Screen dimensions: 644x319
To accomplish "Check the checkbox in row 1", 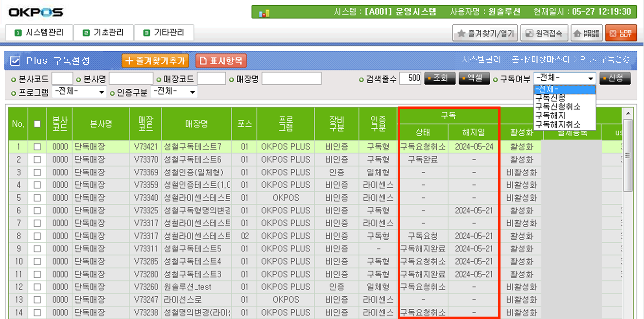I will pyautogui.click(x=37, y=147).
